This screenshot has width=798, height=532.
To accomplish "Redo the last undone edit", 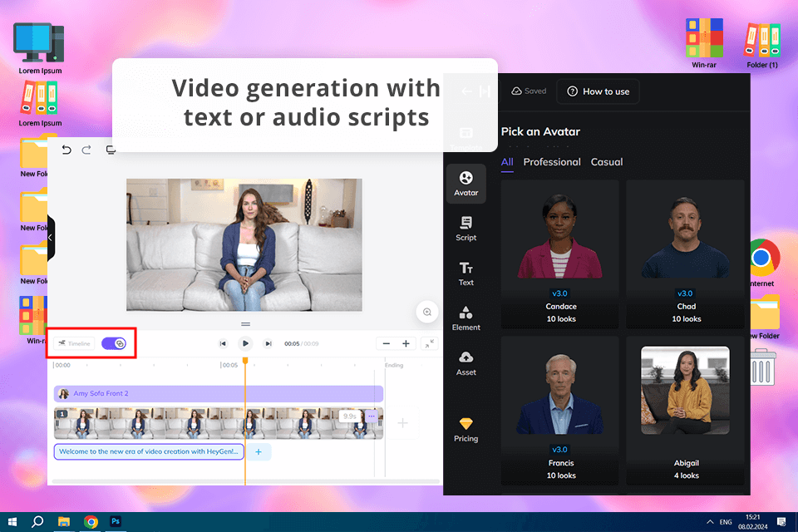I will point(87,150).
